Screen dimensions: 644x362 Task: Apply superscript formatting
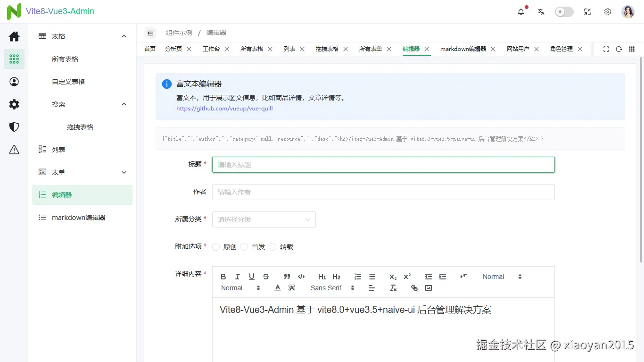point(407,277)
